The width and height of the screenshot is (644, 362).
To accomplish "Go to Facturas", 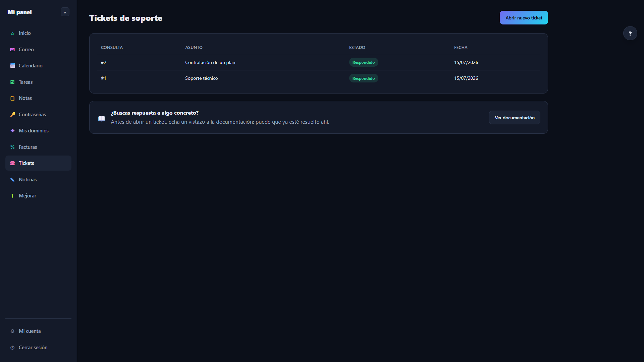I will click(x=38, y=147).
